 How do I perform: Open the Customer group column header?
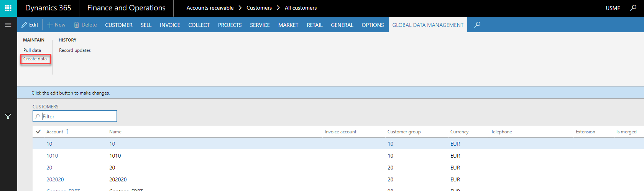404,132
